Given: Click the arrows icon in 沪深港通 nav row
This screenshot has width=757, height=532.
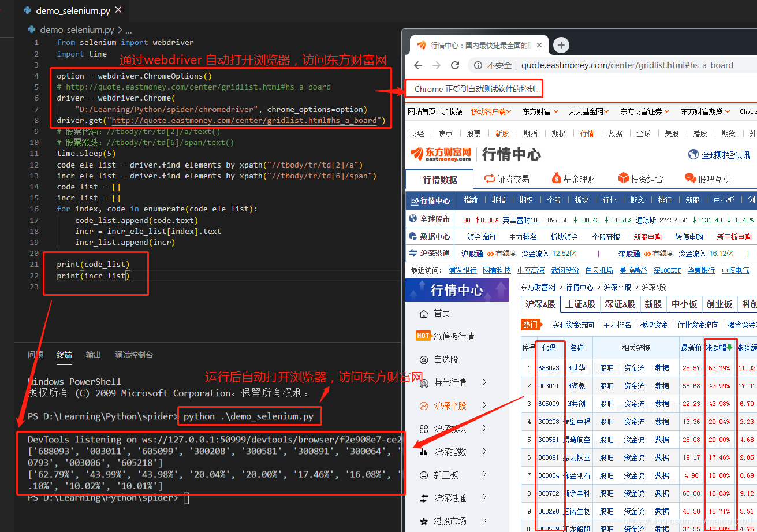Looking at the screenshot, I should click(413, 253).
